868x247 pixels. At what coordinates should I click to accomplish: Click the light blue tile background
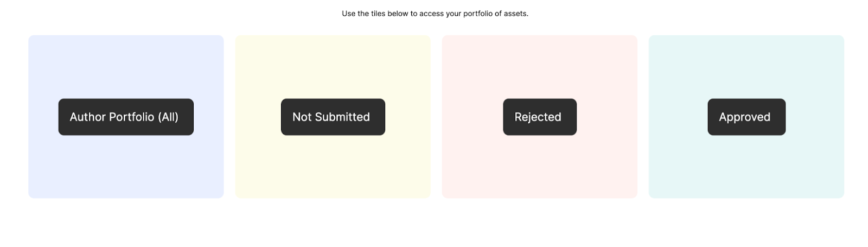click(x=126, y=168)
